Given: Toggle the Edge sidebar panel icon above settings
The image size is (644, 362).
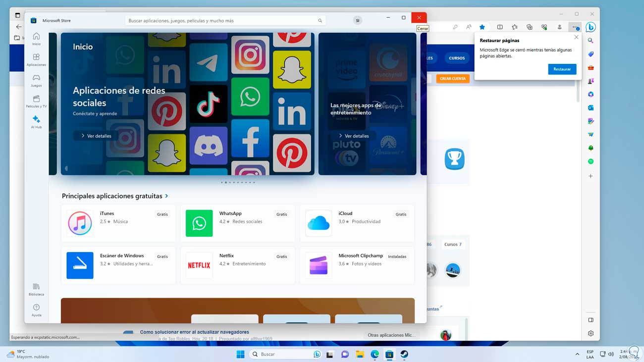Looking at the screenshot, I should click(x=590, y=320).
